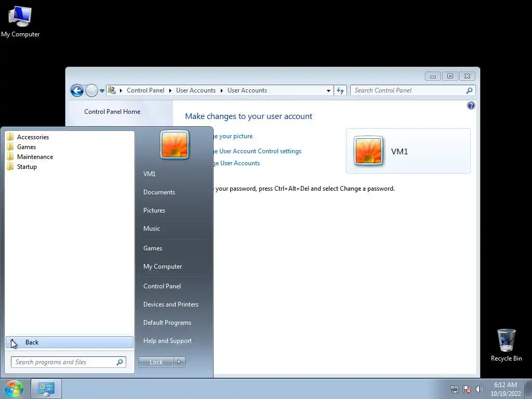Open the My Computer desktop icon

20,22
